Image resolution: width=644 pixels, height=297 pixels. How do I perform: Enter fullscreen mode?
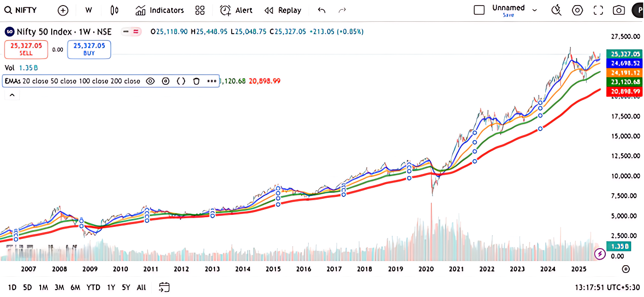pos(598,10)
